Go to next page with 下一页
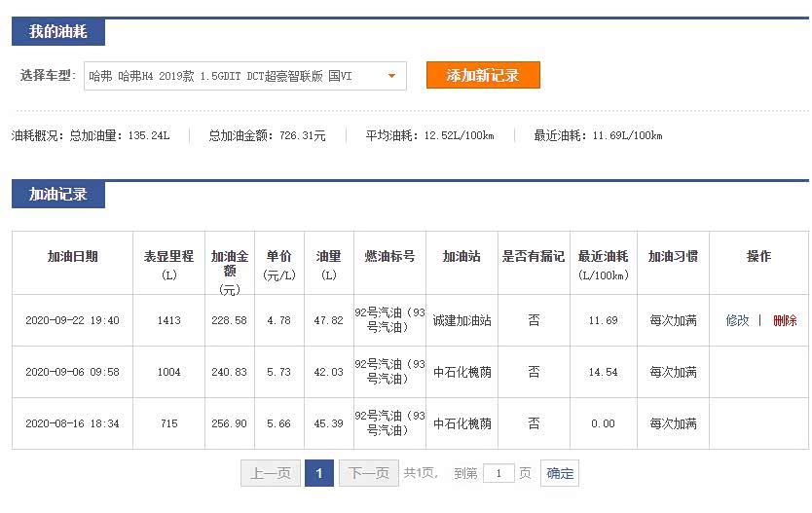Screen dimensions: 812x513 pos(368,474)
